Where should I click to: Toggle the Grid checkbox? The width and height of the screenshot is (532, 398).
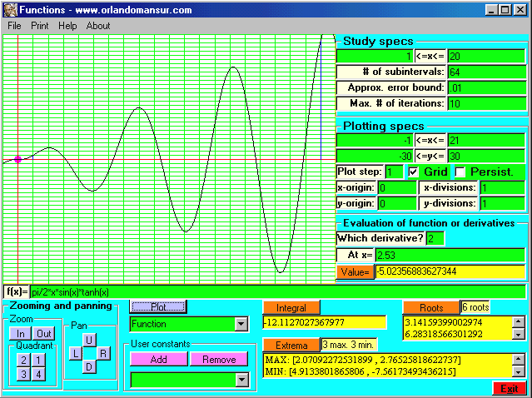click(x=414, y=171)
